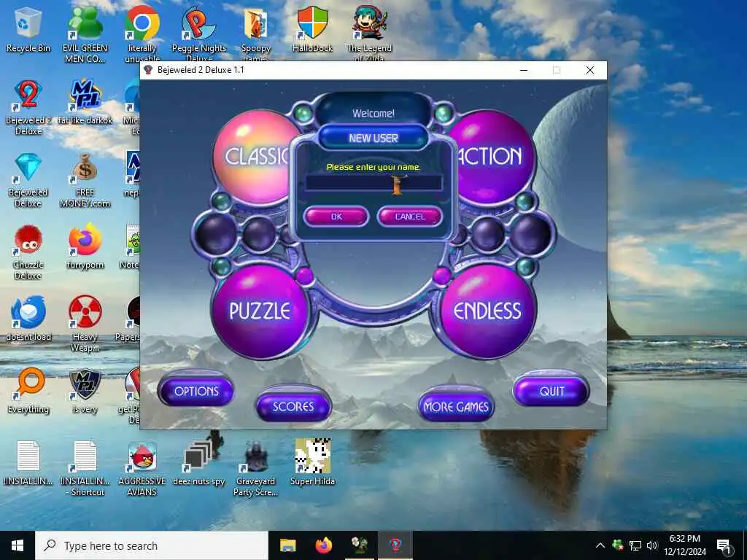Cancel the New User name dialog
747x560 pixels.
point(410,217)
